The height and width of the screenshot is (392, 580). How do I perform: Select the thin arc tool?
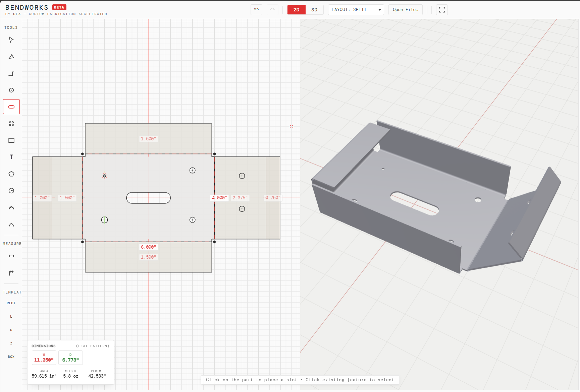click(x=11, y=225)
